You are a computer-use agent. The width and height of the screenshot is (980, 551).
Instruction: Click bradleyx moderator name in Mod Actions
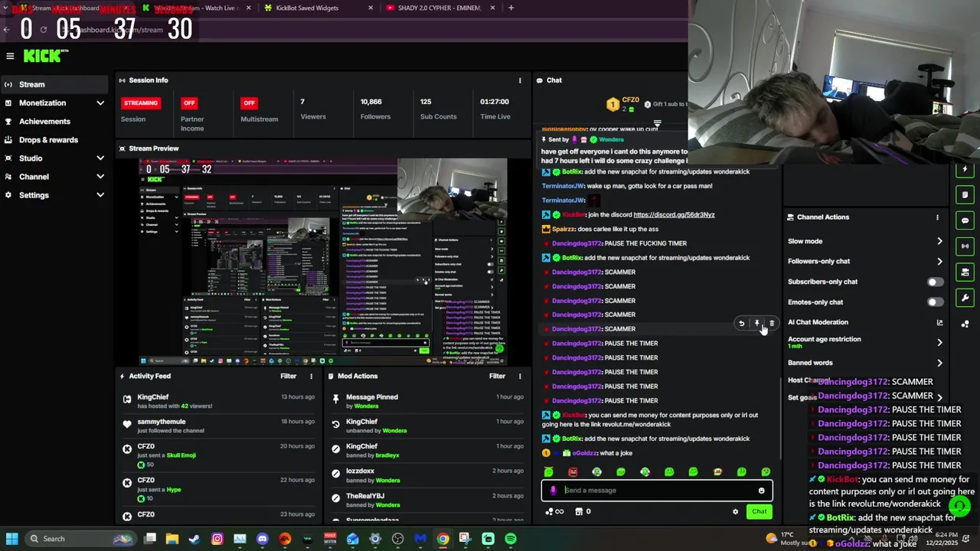click(387, 455)
